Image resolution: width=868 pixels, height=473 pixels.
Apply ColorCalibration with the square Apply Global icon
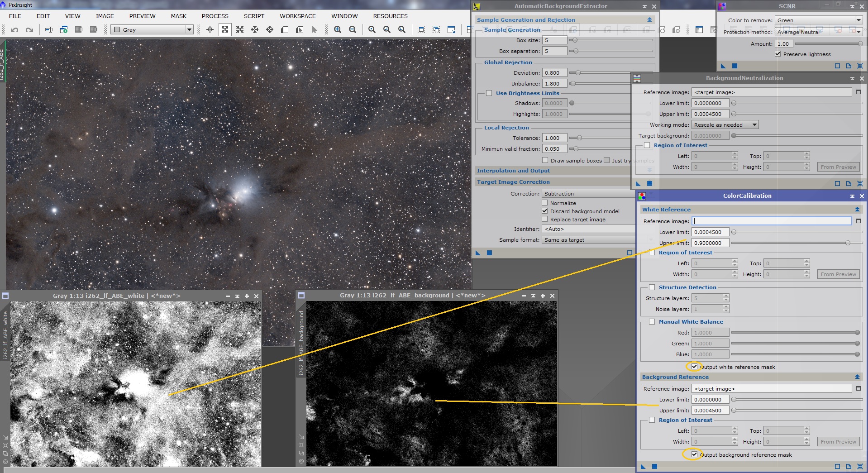[654, 466]
